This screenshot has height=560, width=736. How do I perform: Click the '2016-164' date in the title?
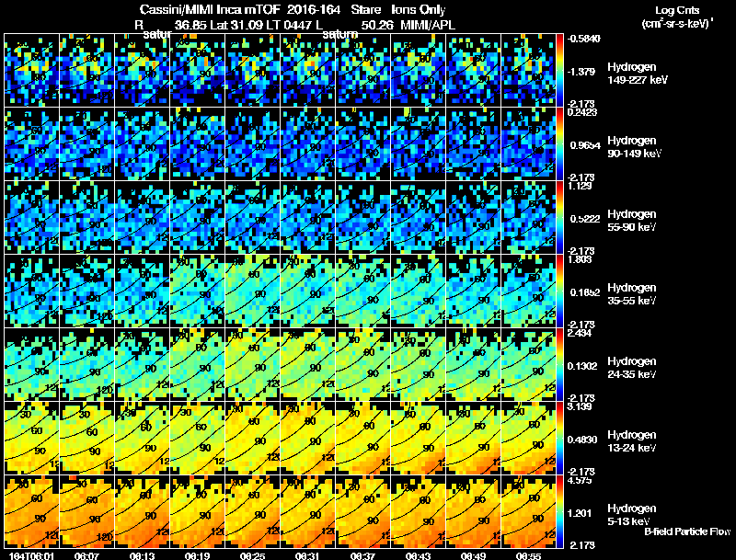(x=314, y=9)
